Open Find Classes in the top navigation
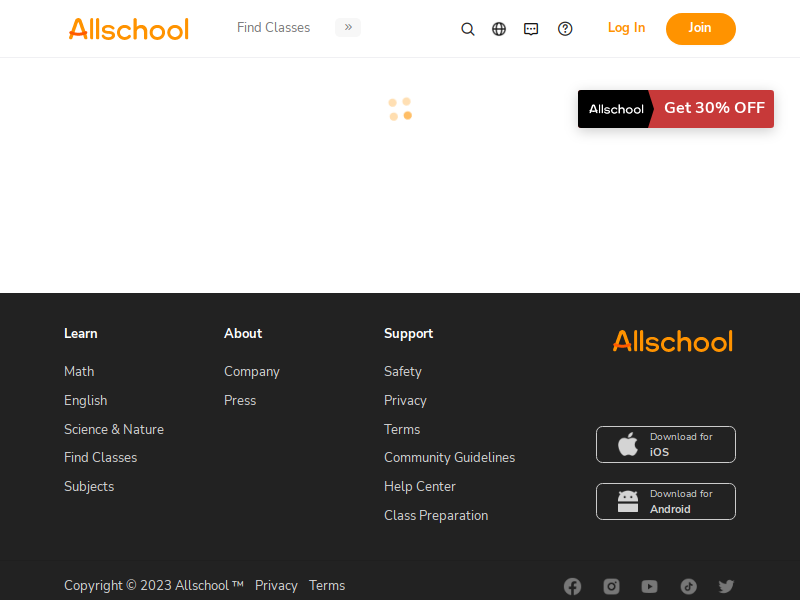Screen dimensions: 800x600 (x=273, y=28)
